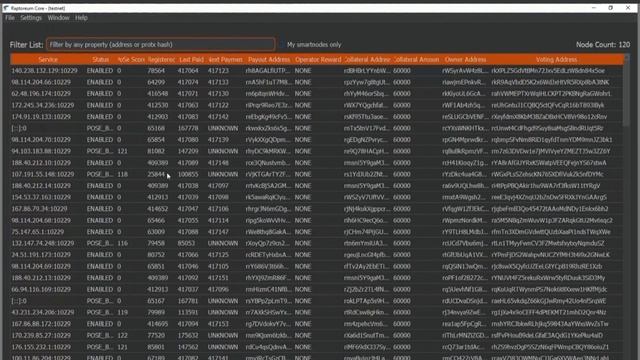Screen dimensions: 640x360
Task: Select the 66.94.116.169:10229 node row
Action: [x=317, y=289]
